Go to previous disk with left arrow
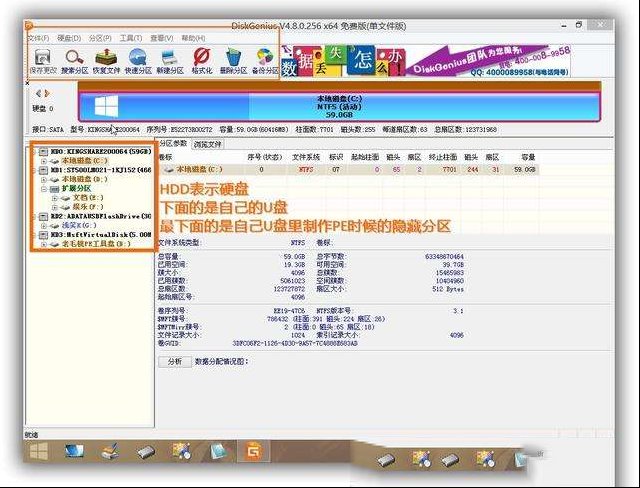Screen dimensions: 640x488 click(x=38, y=93)
